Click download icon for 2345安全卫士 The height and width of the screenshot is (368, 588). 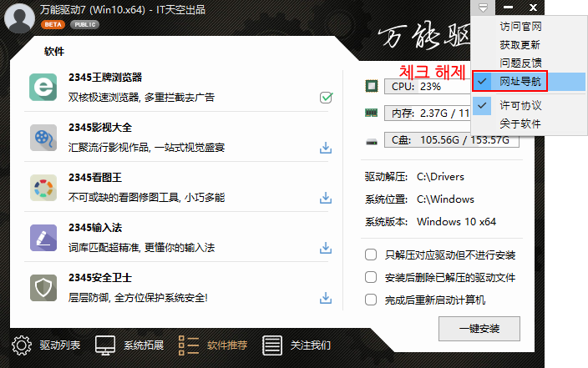point(326,298)
